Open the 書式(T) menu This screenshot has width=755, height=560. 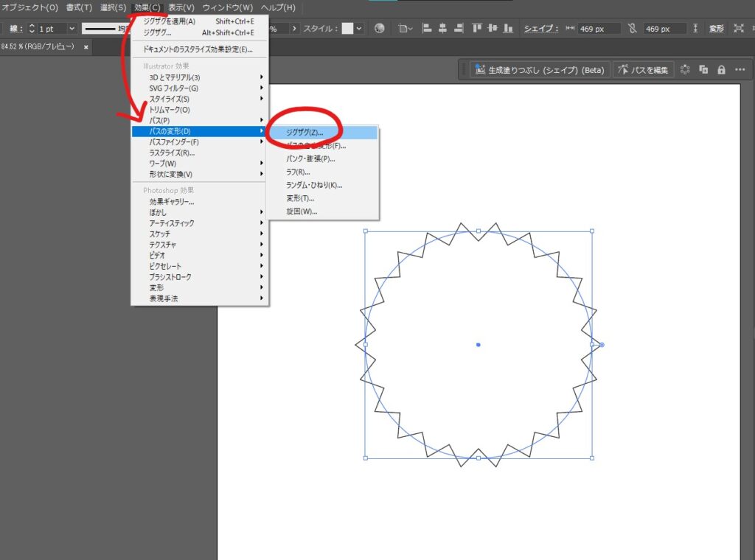point(79,7)
